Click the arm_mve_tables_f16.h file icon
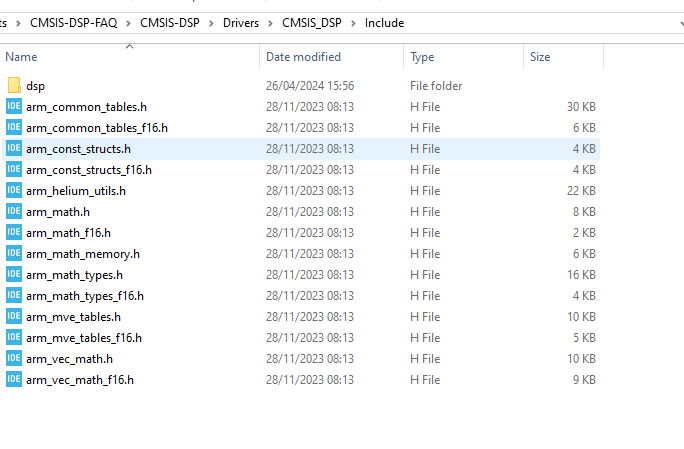 (14, 337)
